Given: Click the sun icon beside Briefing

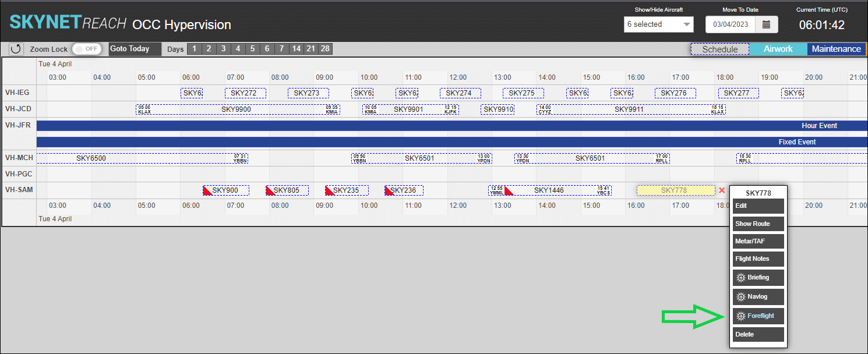Looking at the screenshot, I should tap(740, 277).
